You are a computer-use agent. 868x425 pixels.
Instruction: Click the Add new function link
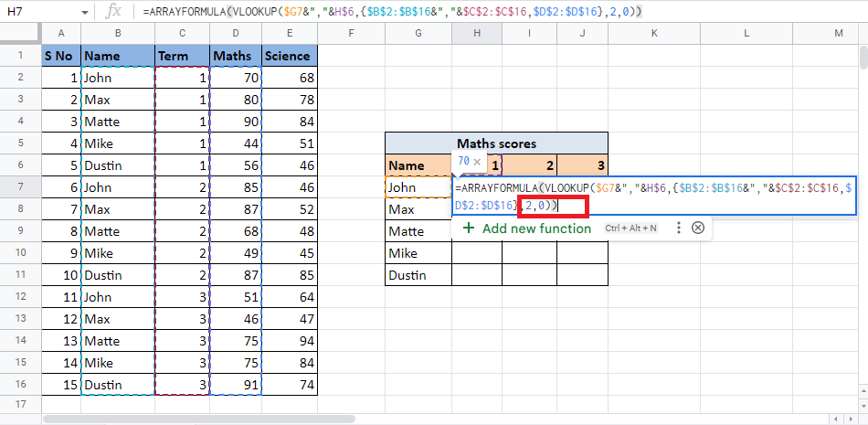click(536, 228)
